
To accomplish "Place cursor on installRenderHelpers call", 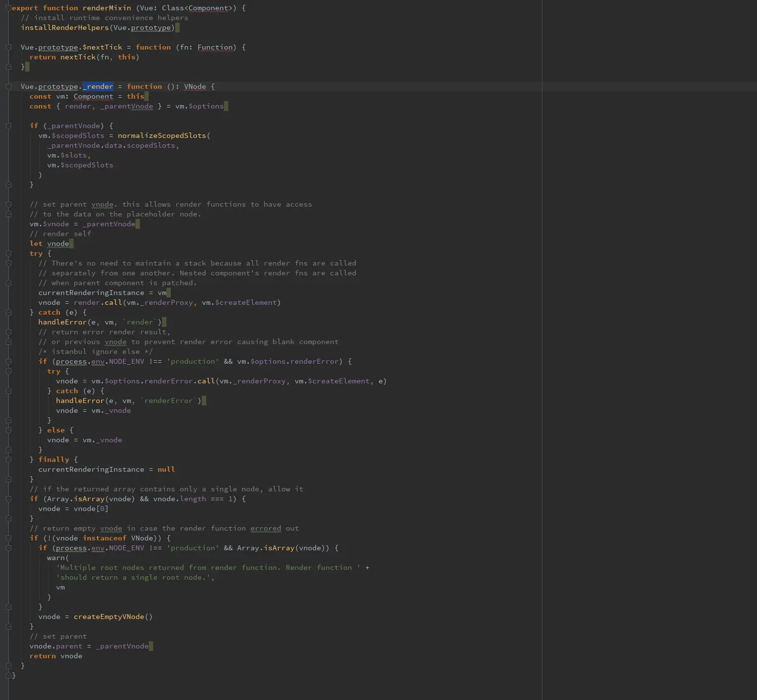I will click(x=97, y=27).
